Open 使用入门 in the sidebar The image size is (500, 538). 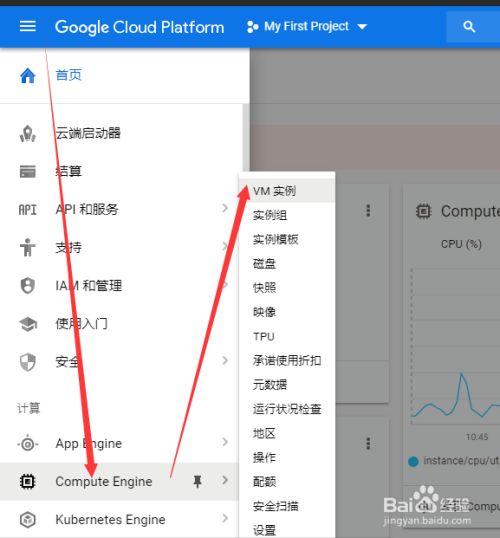pyautogui.click(x=82, y=324)
